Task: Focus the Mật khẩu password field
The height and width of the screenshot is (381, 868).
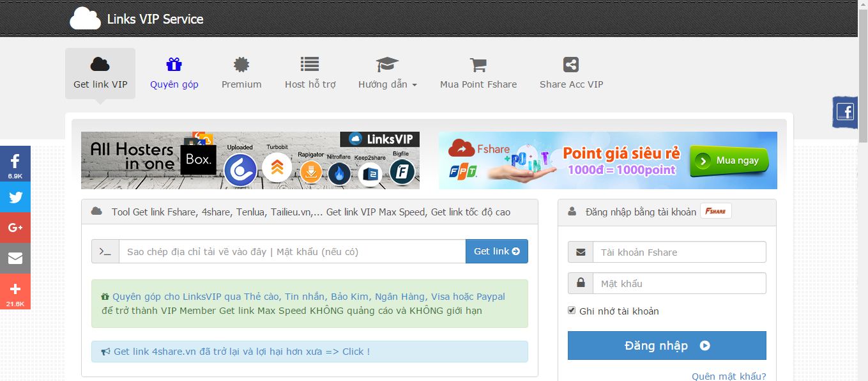Action: [680, 283]
